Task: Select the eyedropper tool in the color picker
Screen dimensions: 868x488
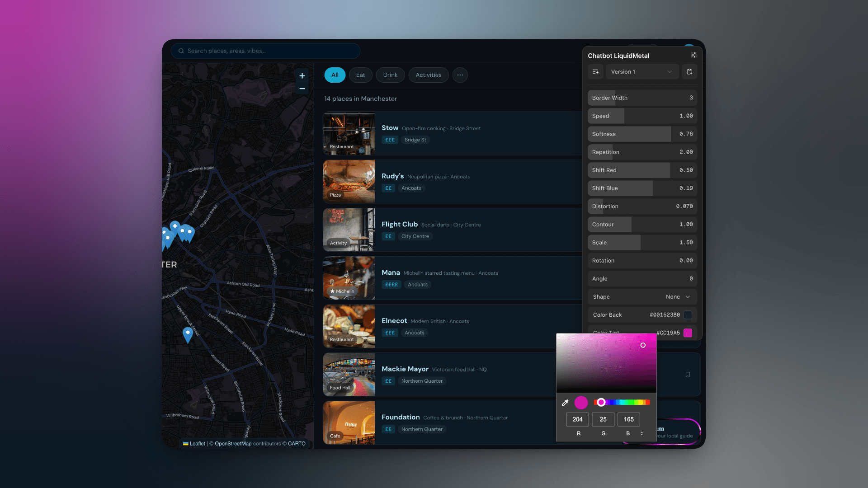Action: coord(565,403)
